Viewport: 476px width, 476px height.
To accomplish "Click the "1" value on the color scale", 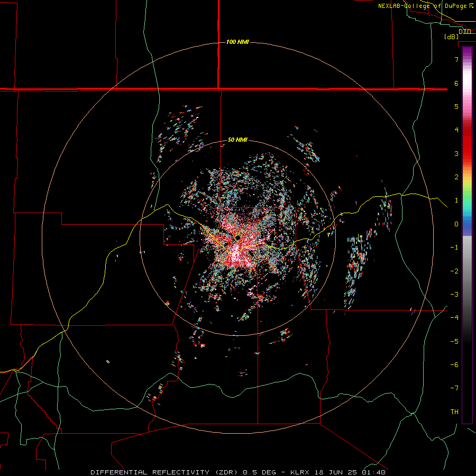I will pos(456,200).
